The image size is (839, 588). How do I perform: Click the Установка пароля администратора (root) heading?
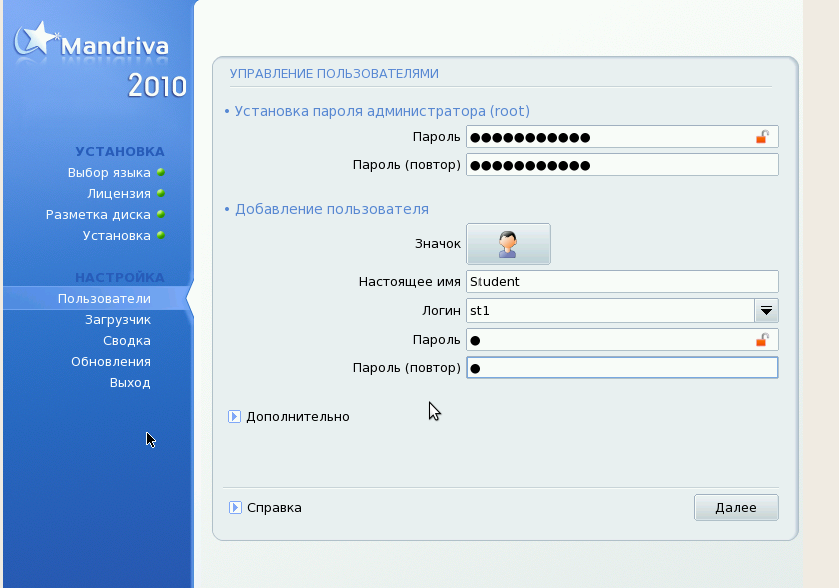382,111
